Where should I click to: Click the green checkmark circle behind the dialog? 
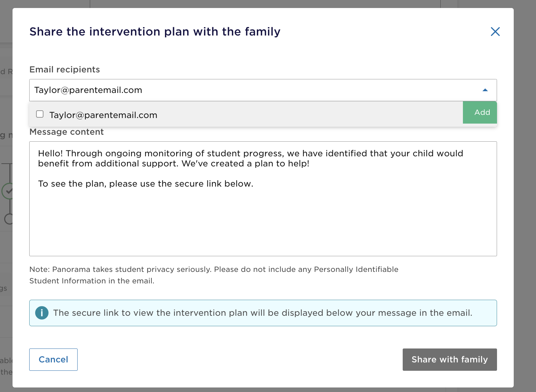(x=8, y=191)
